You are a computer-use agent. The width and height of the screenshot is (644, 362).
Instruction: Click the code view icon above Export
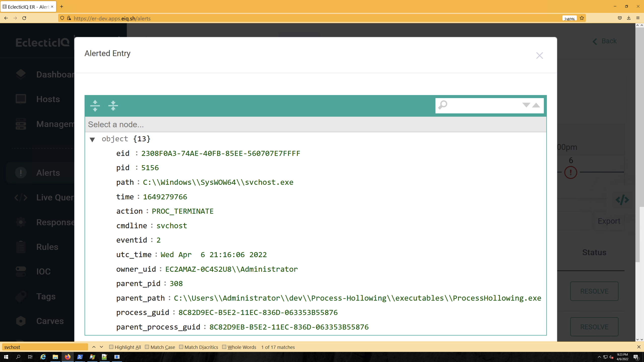[622, 200]
